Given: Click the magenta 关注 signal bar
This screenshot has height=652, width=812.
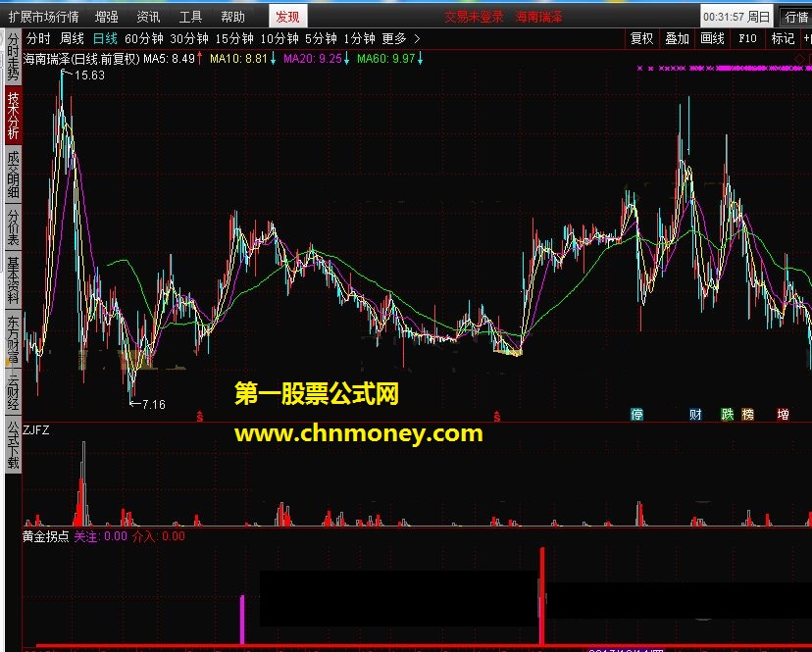Looking at the screenshot, I should (242, 620).
